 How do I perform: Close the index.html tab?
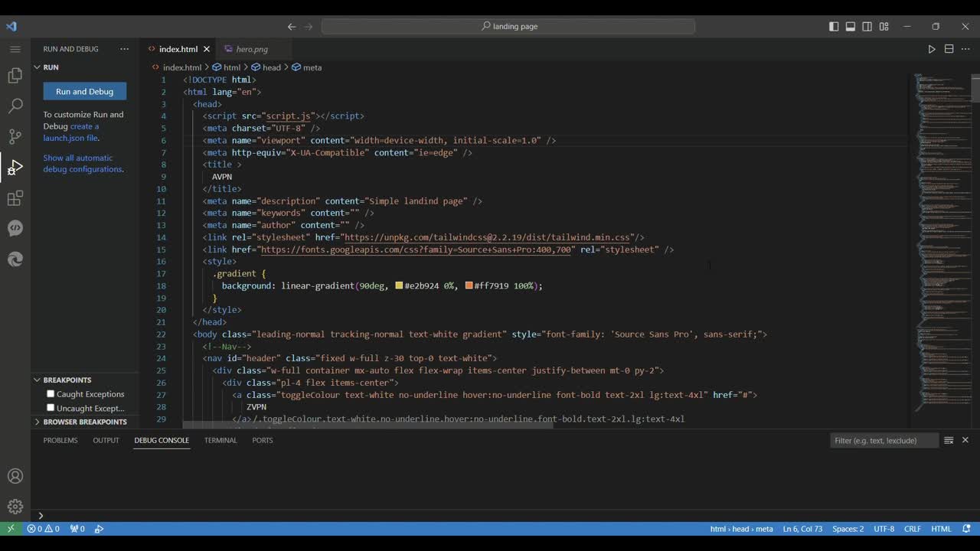click(x=207, y=49)
